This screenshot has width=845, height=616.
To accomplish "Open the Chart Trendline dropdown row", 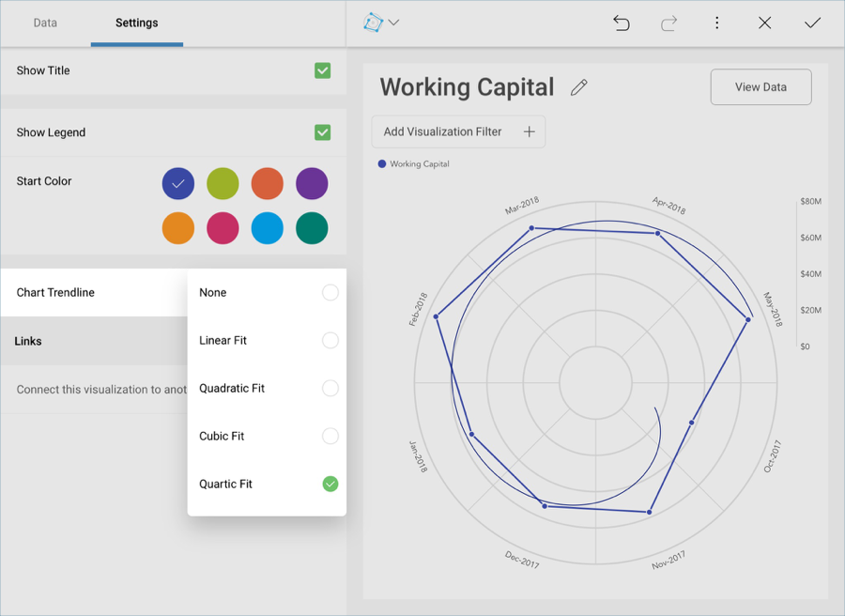I will point(94,293).
